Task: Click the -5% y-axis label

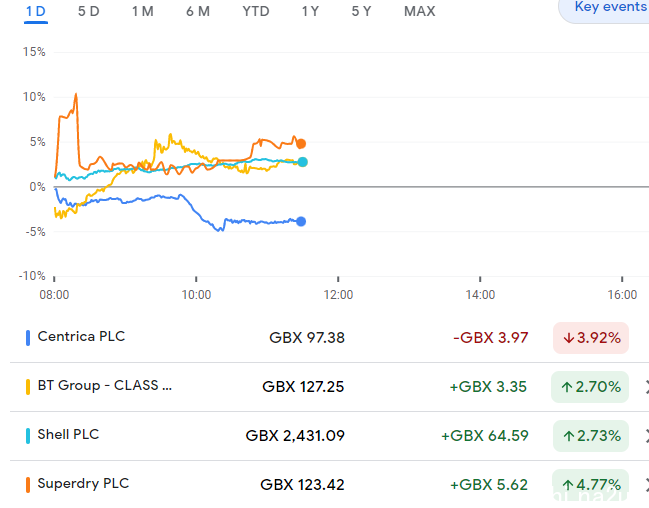Action: (35, 232)
